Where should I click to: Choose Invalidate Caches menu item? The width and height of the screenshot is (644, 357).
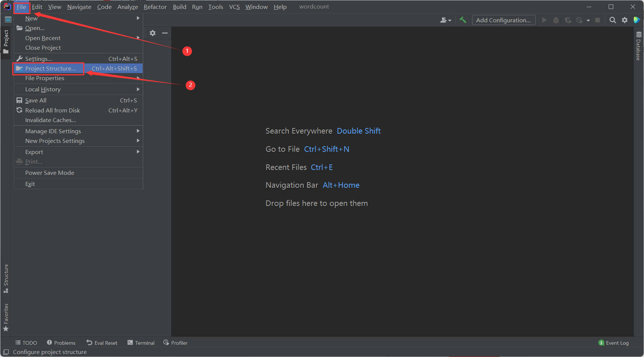point(78,120)
